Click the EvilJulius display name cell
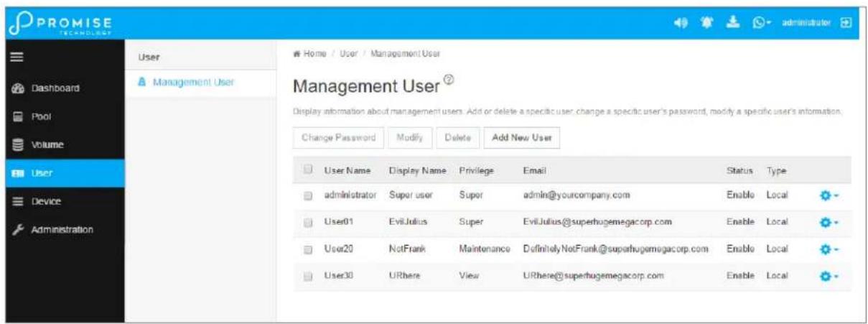Screen dimensions: 868x324 tap(409, 223)
